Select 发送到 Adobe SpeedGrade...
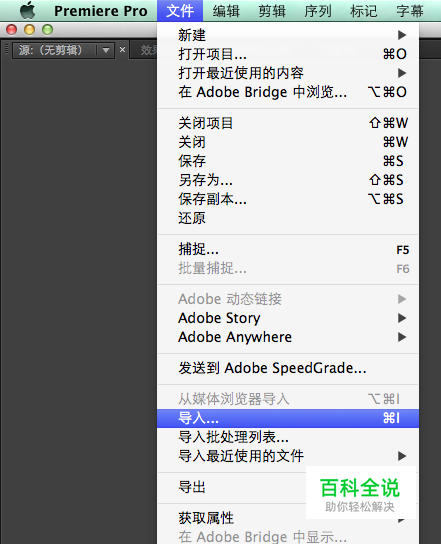Screen dimensions: 441x544 click(288, 368)
